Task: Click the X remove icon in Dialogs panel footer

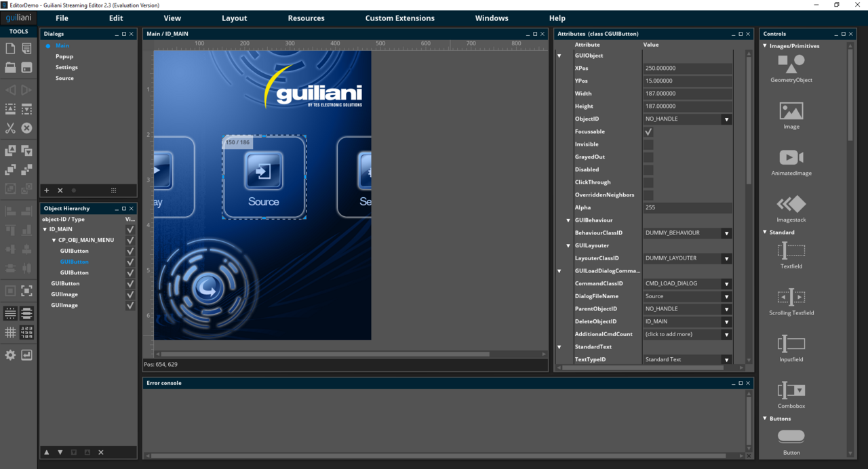Action: tap(60, 190)
